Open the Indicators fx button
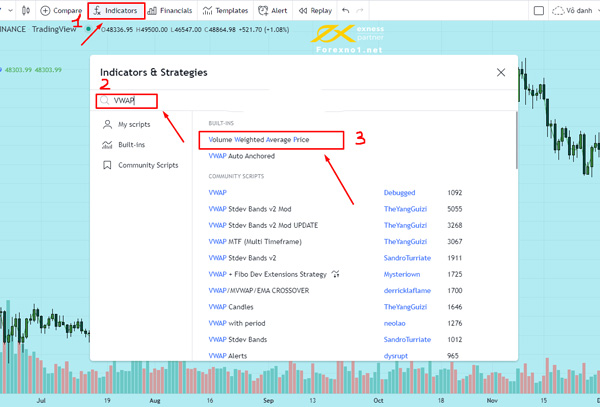 point(116,11)
